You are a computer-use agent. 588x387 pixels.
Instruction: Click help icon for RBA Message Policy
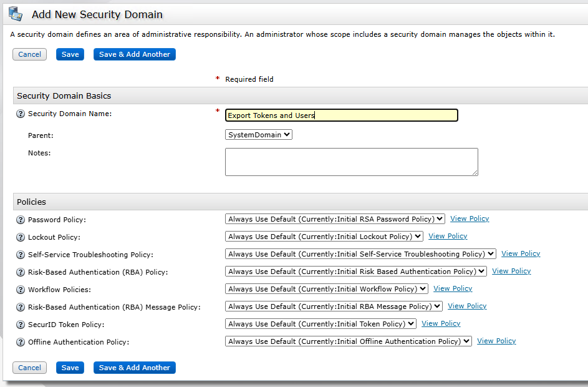pyautogui.click(x=21, y=308)
